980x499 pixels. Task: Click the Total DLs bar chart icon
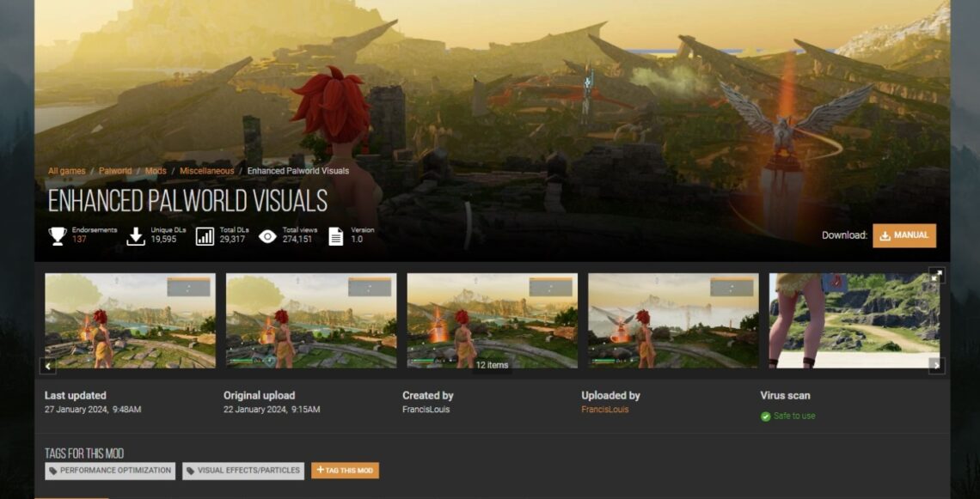pos(205,236)
